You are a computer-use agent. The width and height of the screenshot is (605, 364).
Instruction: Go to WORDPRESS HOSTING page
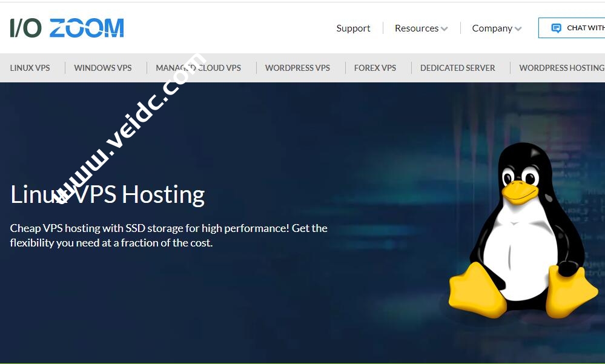coord(562,68)
